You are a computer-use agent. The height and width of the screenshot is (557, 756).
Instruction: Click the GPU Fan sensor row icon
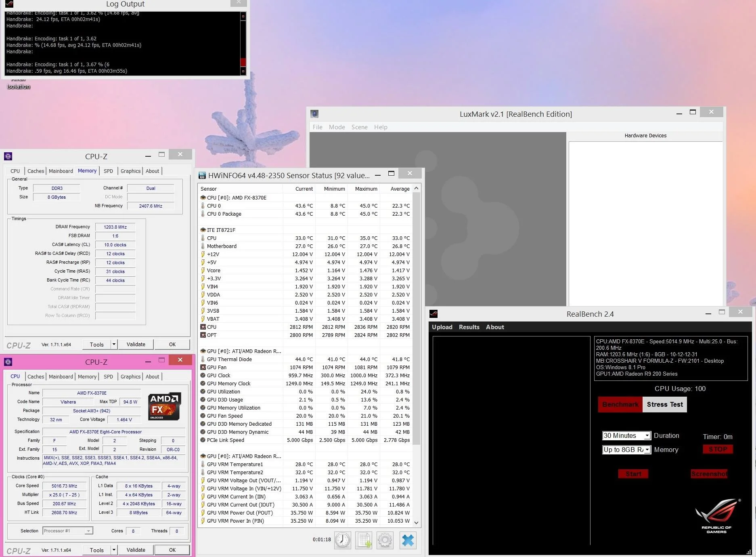click(203, 367)
